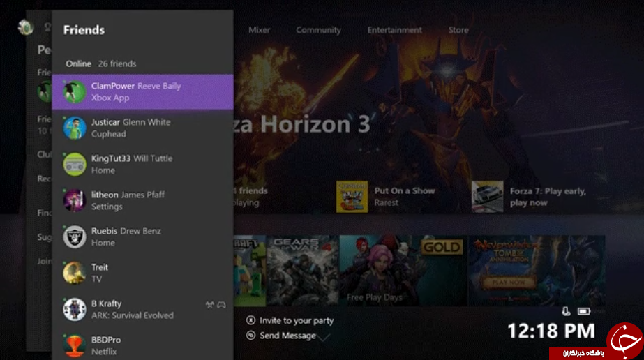Click Put On a Show Rarest text

tap(405, 197)
